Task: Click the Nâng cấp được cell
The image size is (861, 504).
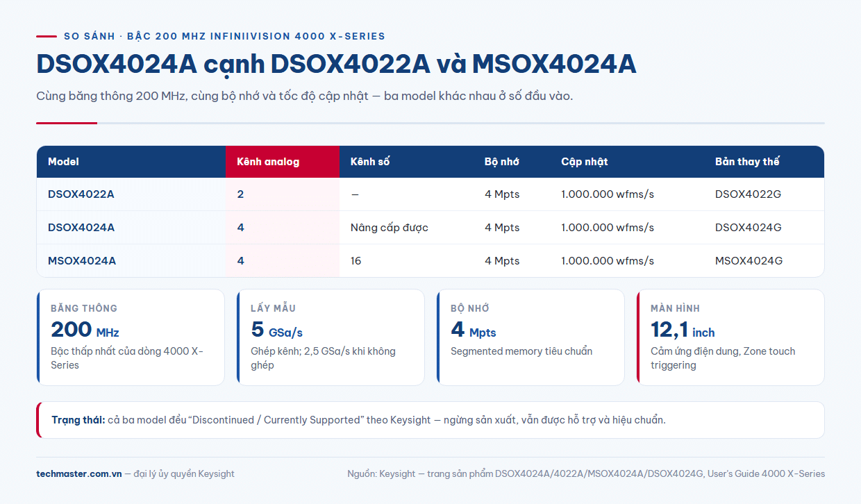Action: 390,228
